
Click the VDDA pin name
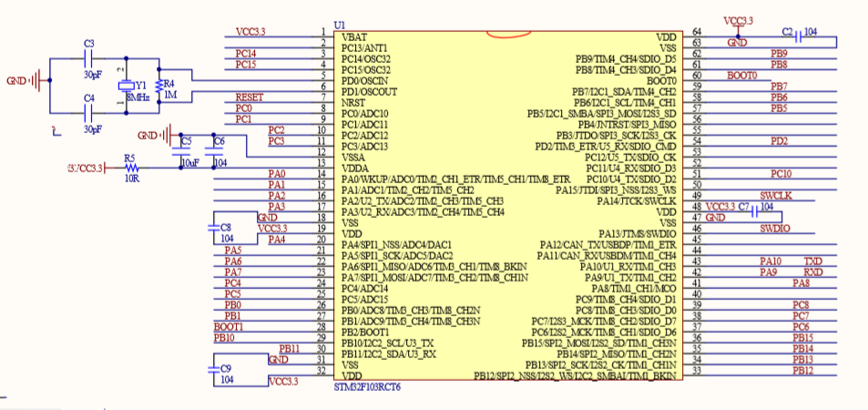[x=353, y=168]
